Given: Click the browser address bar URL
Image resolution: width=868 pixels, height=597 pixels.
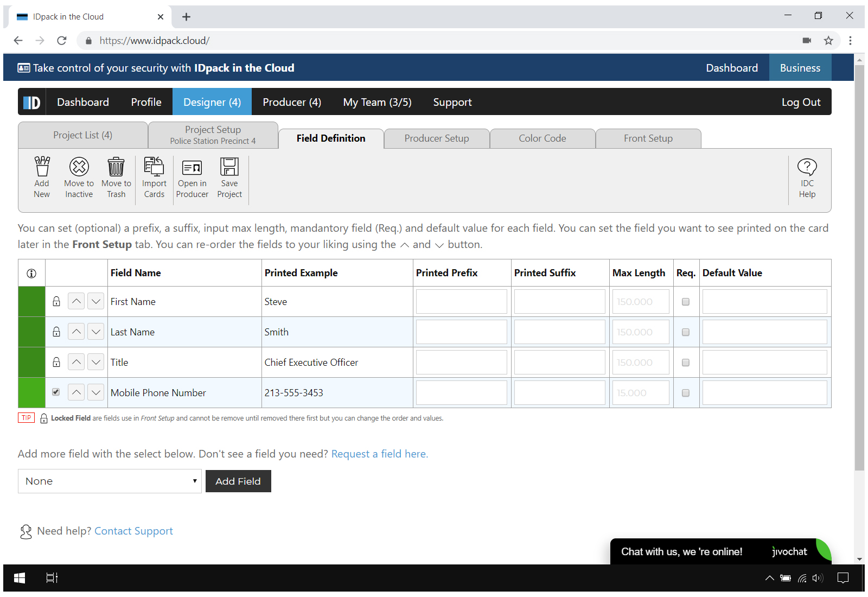Looking at the screenshot, I should coord(155,40).
